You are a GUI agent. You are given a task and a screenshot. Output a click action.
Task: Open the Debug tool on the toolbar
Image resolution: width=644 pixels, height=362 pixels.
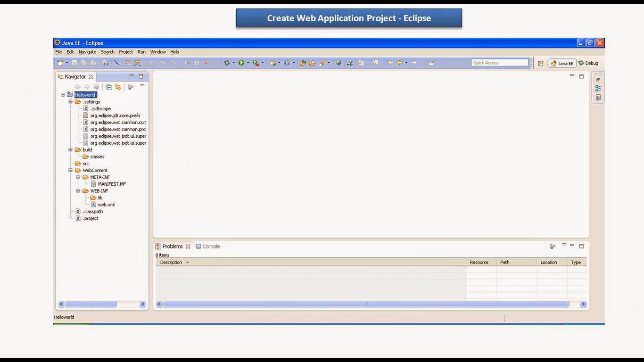[x=227, y=62]
